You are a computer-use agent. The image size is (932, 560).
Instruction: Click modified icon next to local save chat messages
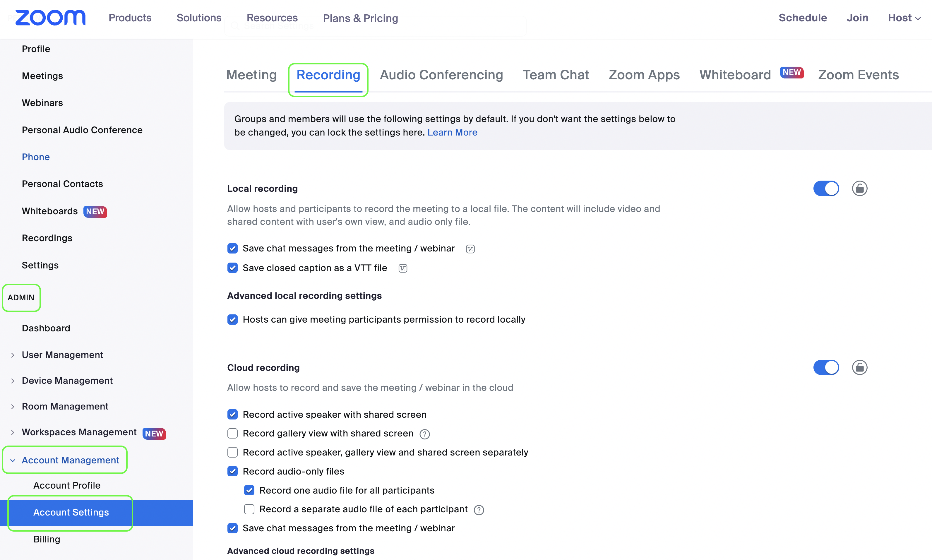pyautogui.click(x=470, y=249)
